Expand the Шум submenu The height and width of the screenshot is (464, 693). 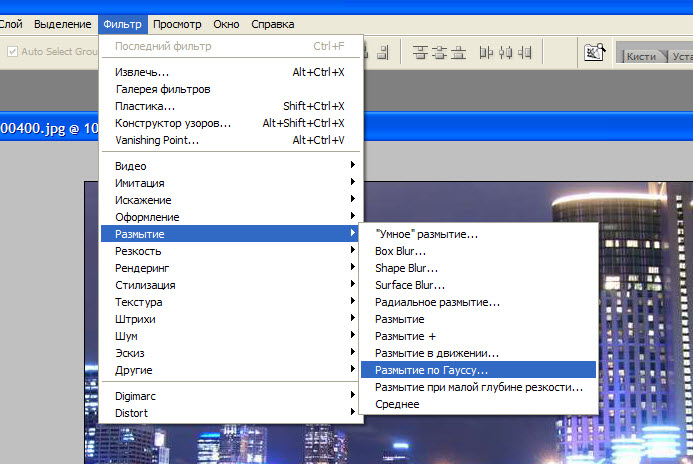(230, 336)
